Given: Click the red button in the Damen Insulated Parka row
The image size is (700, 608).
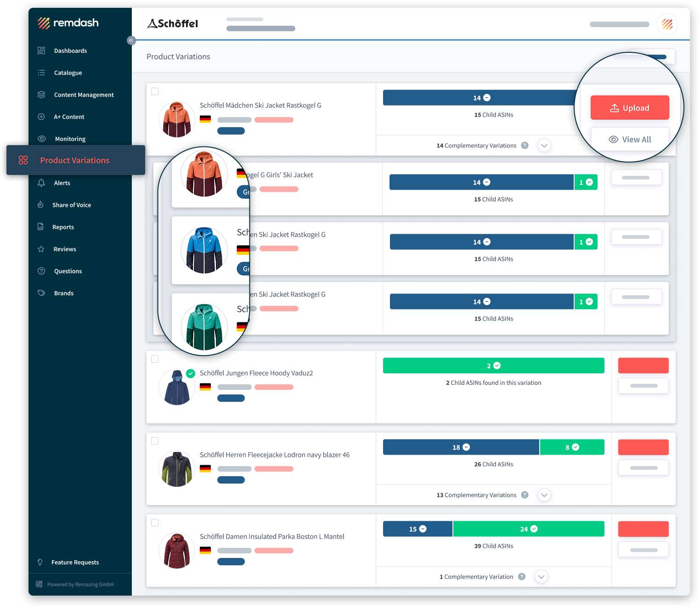Looking at the screenshot, I should click(x=644, y=529).
